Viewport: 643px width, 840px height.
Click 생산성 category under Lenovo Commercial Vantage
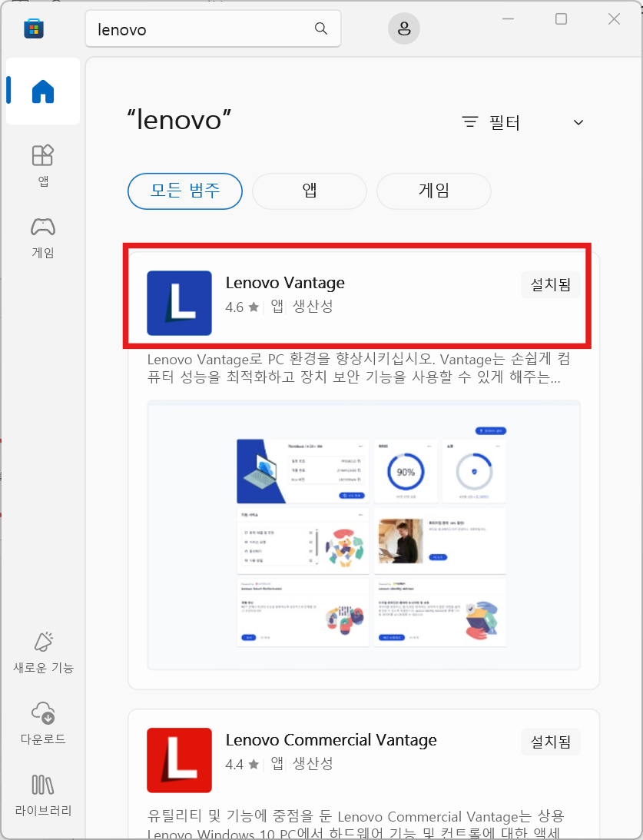pos(313,763)
